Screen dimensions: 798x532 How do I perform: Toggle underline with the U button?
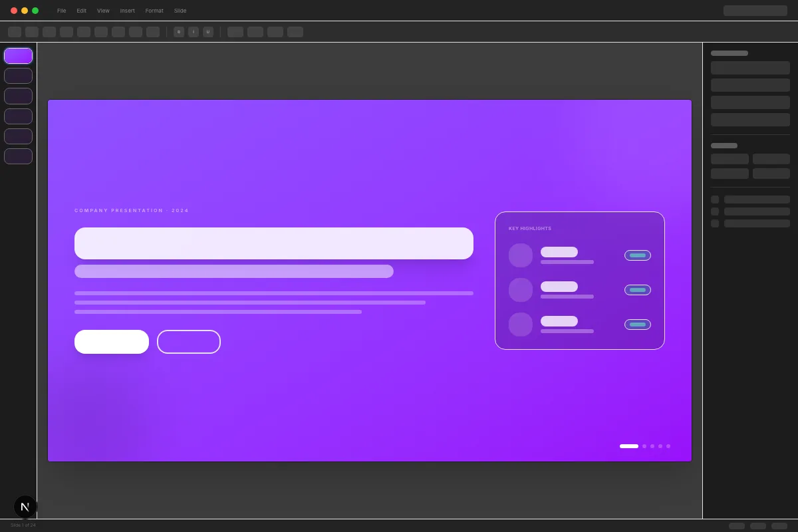(208, 32)
